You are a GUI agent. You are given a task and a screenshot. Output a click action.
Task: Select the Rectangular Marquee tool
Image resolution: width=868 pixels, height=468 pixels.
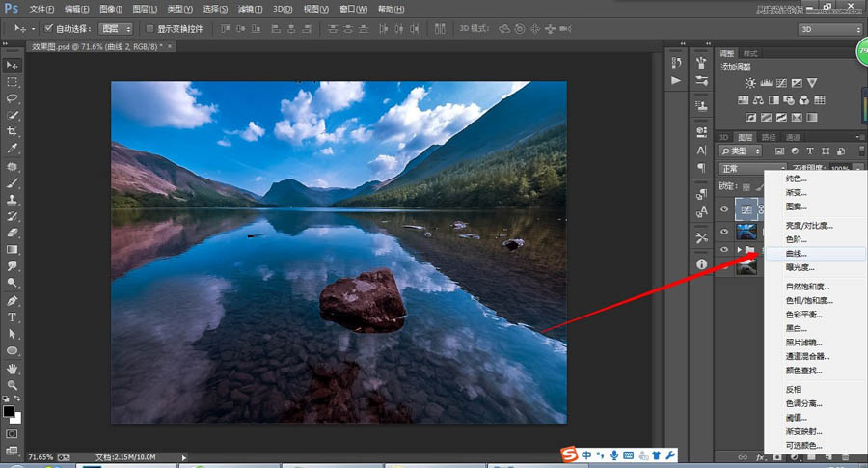pyautogui.click(x=12, y=82)
